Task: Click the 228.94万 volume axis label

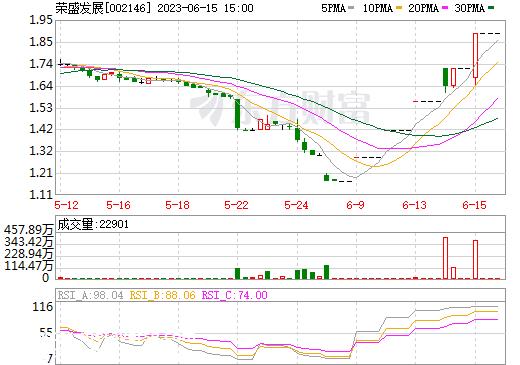Action: tap(29, 254)
